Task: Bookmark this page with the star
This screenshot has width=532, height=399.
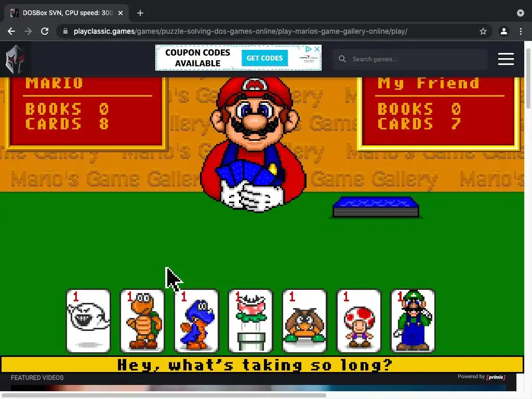Action: (483, 31)
